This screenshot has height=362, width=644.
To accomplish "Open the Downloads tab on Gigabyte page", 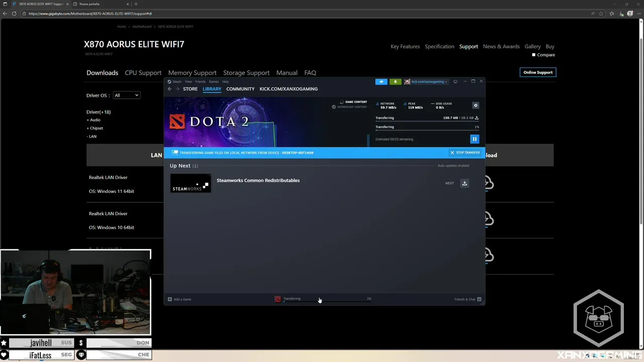I will coord(102,73).
